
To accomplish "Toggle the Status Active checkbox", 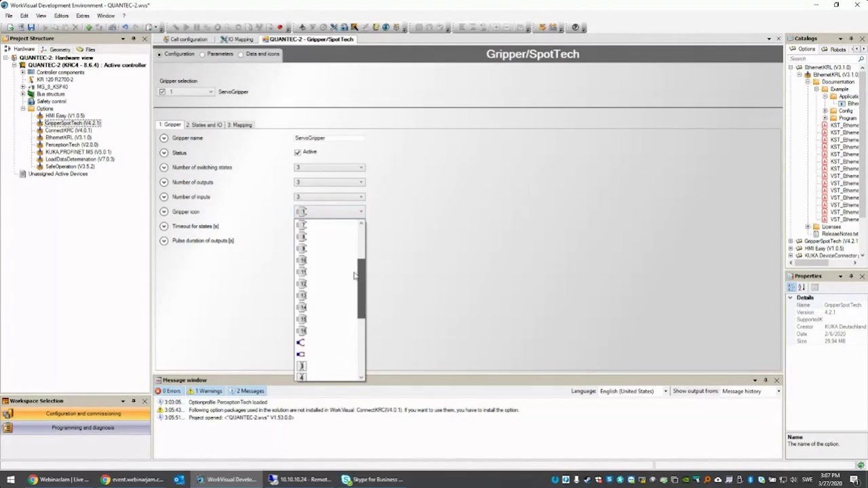I will (x=298, y=152).
